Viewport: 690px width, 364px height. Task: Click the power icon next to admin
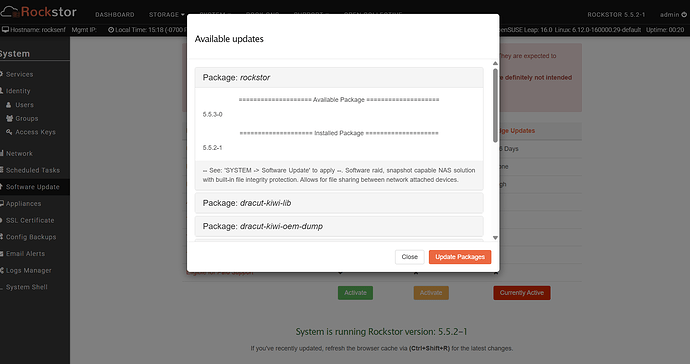click(x=684, y=15)
